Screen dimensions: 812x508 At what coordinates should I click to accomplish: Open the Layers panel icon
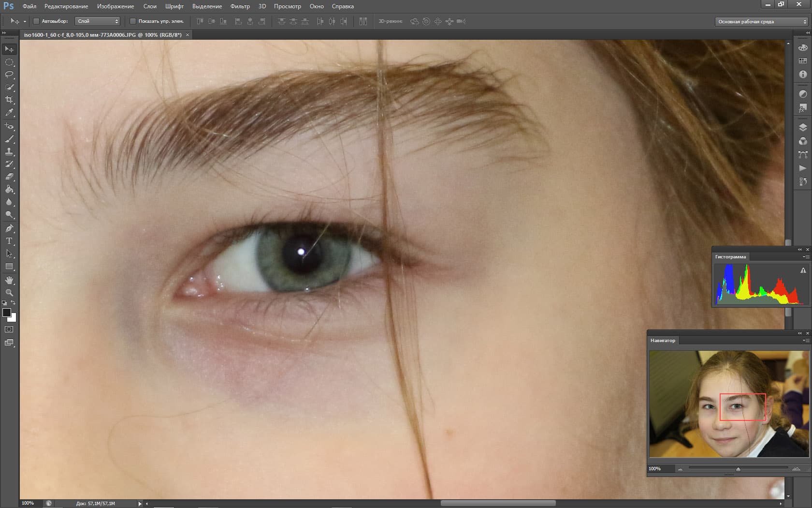[803, 128]
